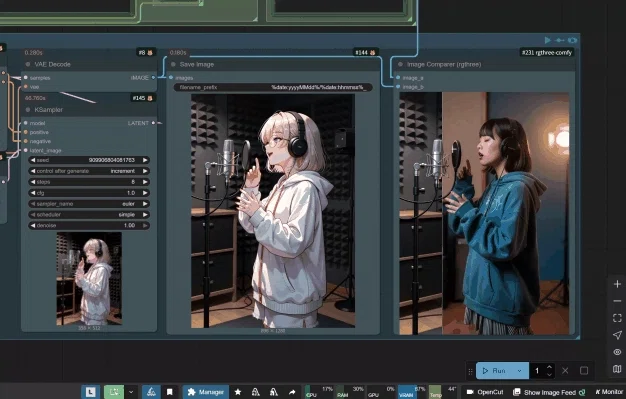Image resolution: width=626 pixels, height=399 pixels.
Task: Click Show Image Feed
Action: click(549, 392)
